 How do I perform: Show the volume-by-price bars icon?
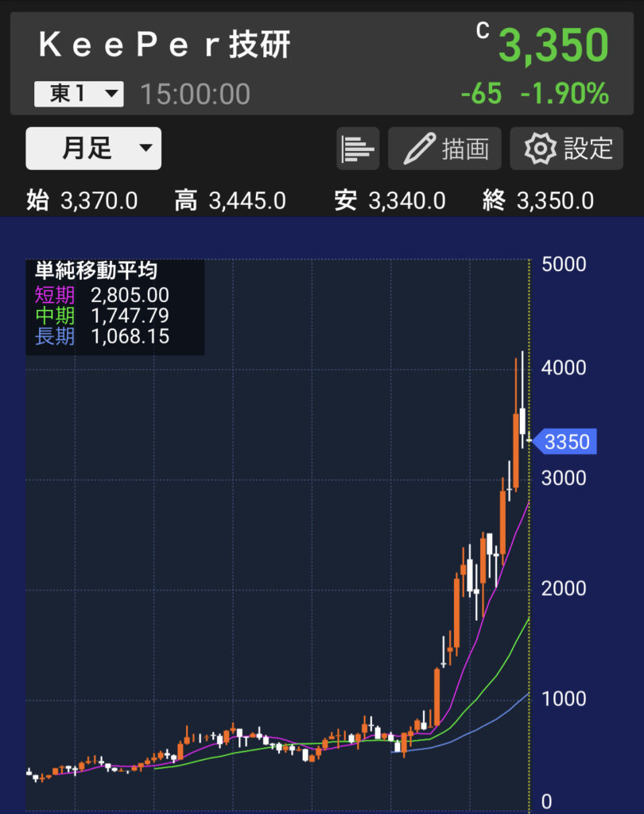pos(358,149)
